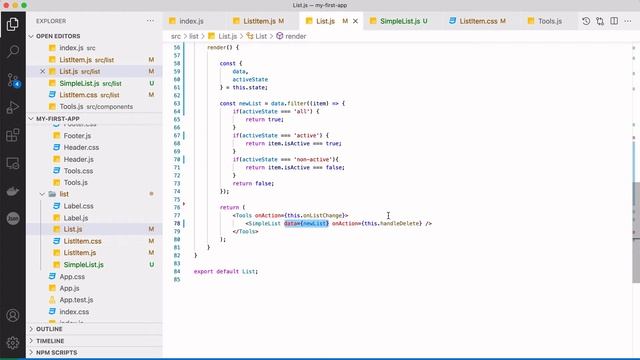Collapse the MY-FIRST-APP folder section

click(58, 119)
